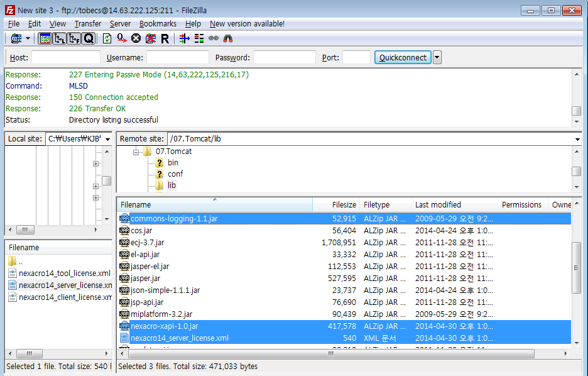
Task: Focus the Username input field
Action: click(177, 57)
